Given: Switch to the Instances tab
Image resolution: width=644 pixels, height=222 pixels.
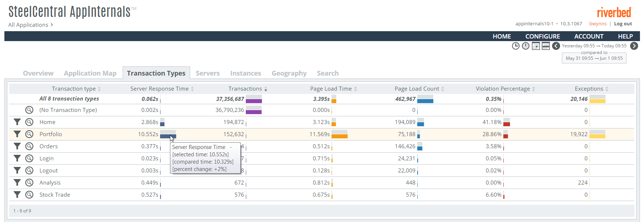Looking at the screenshot, I should (x=246, y=73).
